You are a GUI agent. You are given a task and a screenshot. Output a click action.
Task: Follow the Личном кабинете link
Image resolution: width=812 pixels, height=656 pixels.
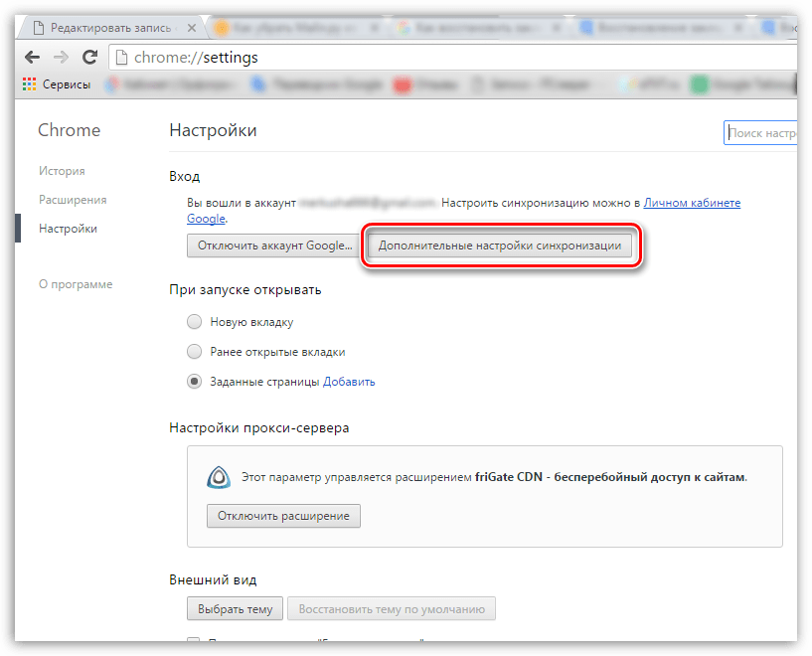point(692,203)
